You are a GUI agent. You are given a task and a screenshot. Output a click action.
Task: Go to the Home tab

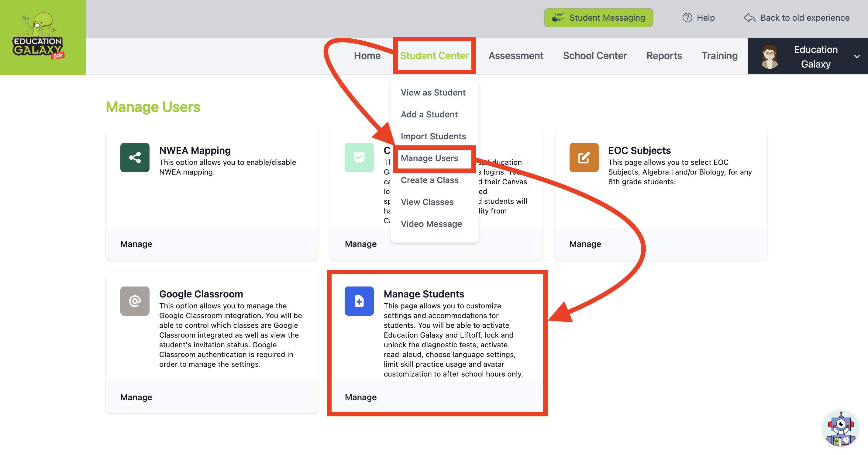coord(367,56)
